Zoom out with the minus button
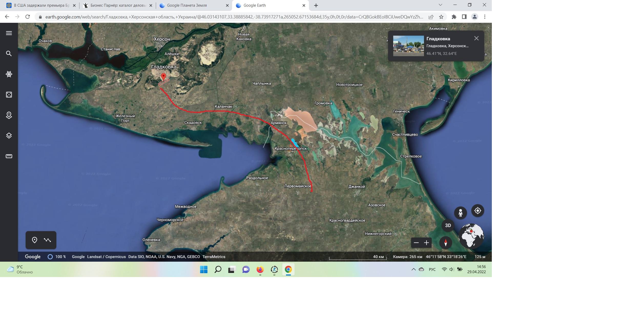Screen dimensions: 644x335 pos(416,243)
